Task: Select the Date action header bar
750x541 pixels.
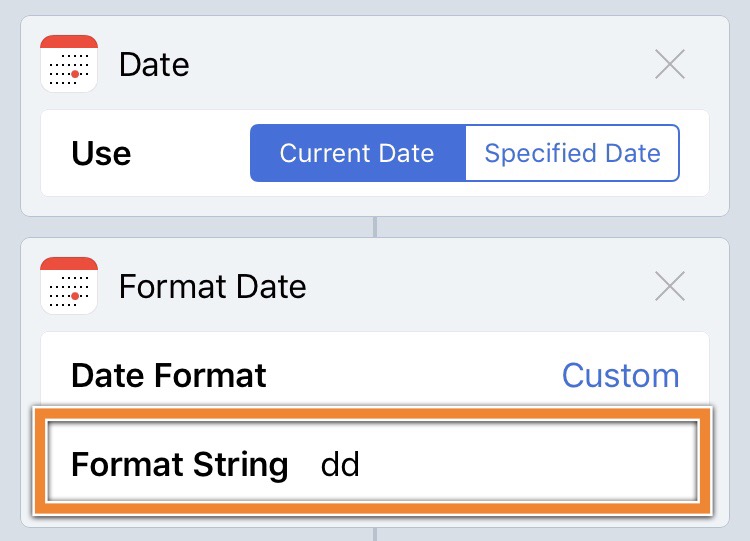Action: [x=400, y=65]
